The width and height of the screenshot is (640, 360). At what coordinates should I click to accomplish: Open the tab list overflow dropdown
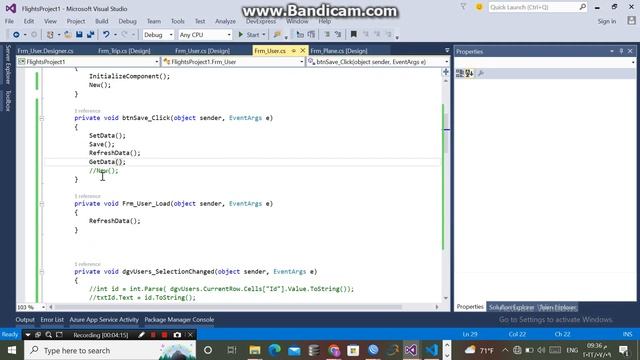pos(447,51)
